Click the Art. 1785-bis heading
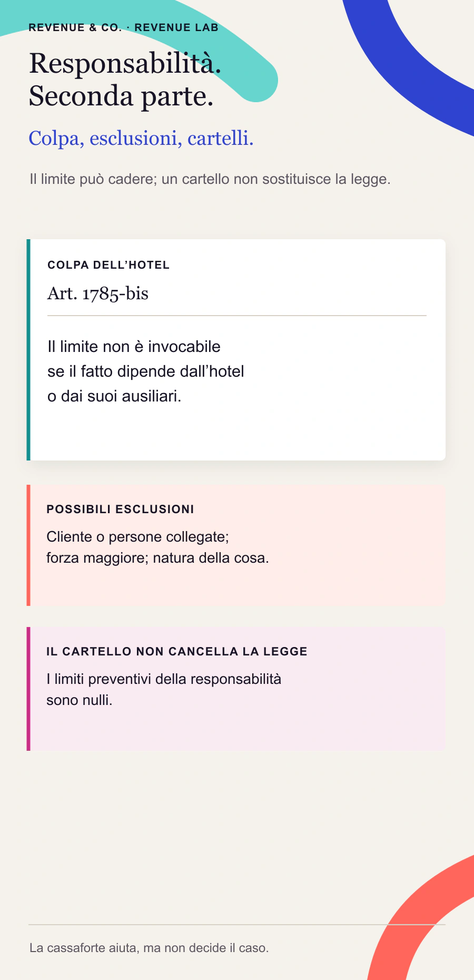 pos(98,293)
